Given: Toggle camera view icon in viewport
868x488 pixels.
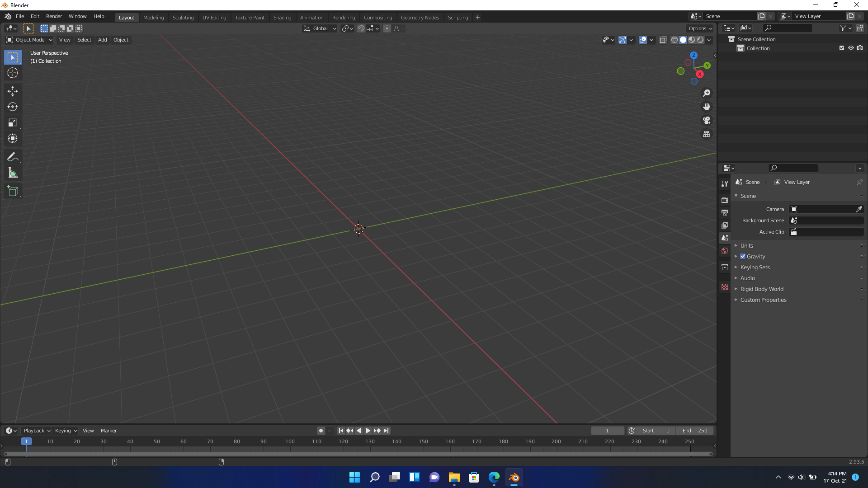Looking at the screenshot, I should click(x=707, y=120).
